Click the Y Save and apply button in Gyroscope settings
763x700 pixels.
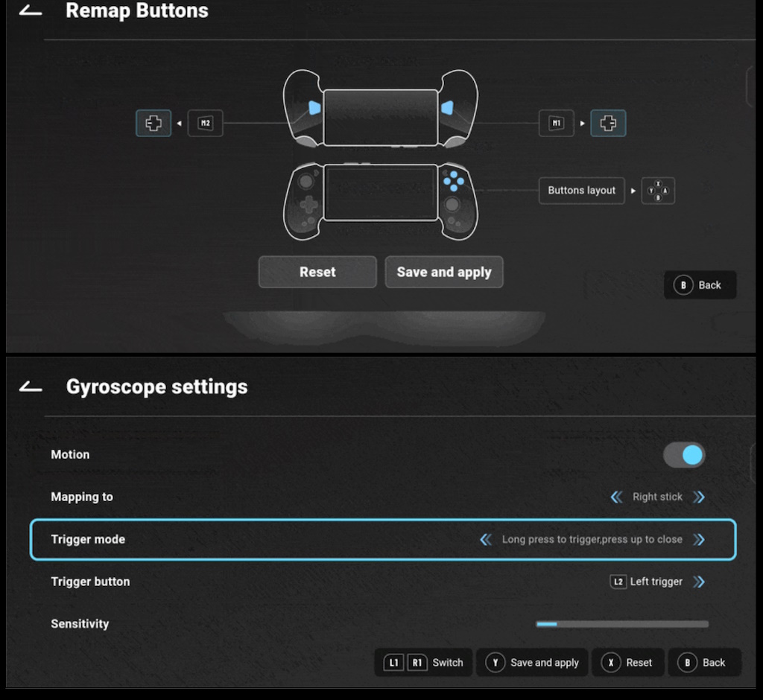[532, 663]
